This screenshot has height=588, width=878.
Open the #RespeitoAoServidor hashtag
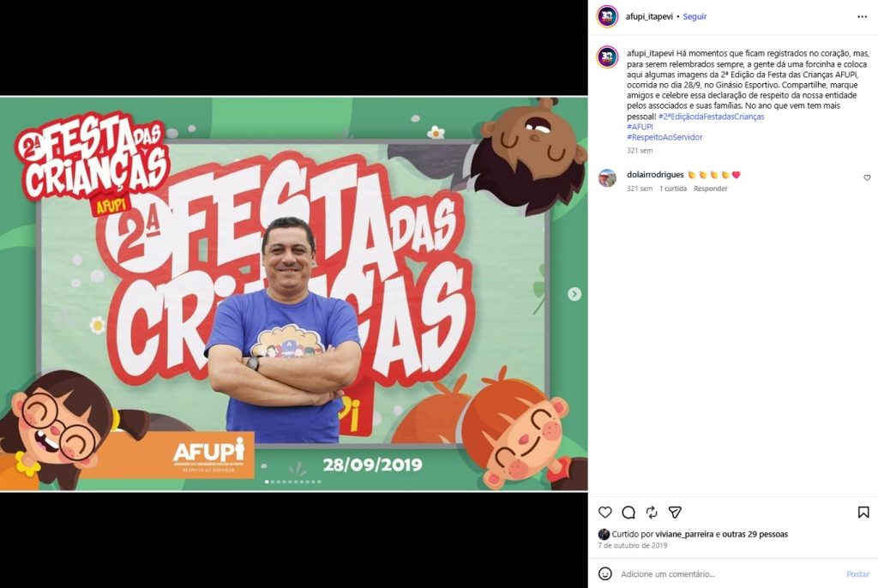point(665,137)
